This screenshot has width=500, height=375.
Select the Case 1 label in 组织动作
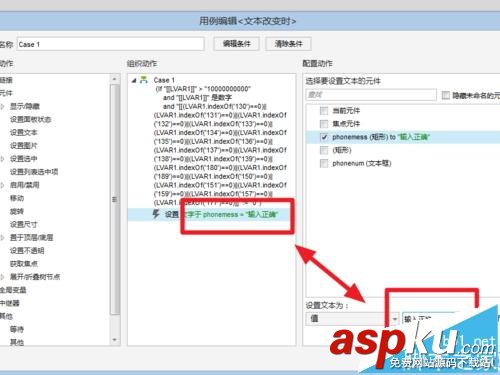tap(164, 80)
